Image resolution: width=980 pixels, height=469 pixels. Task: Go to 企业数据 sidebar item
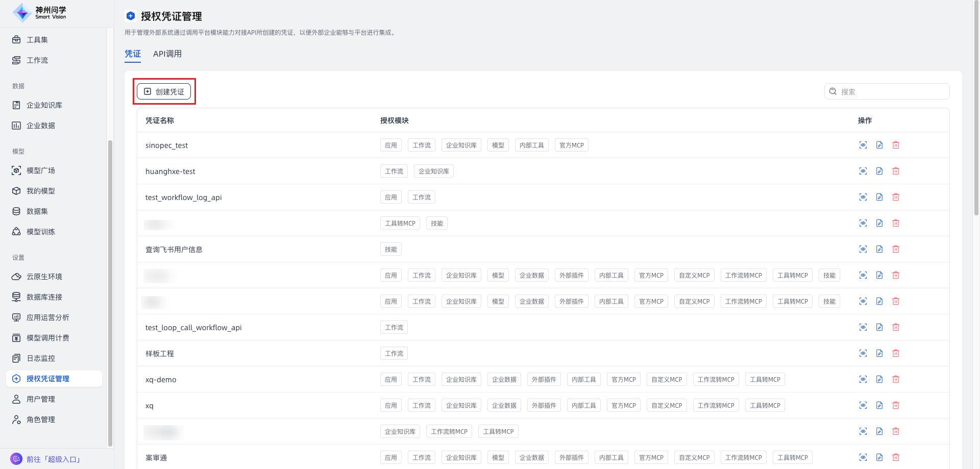pos(54,126)
